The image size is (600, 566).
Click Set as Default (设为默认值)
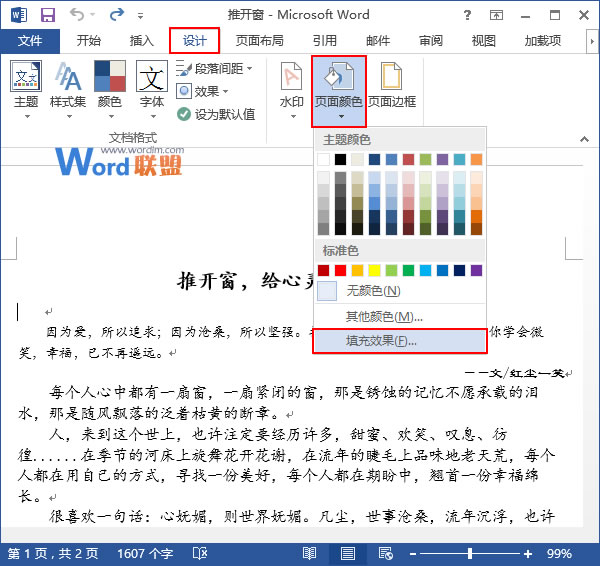[216, 114]
